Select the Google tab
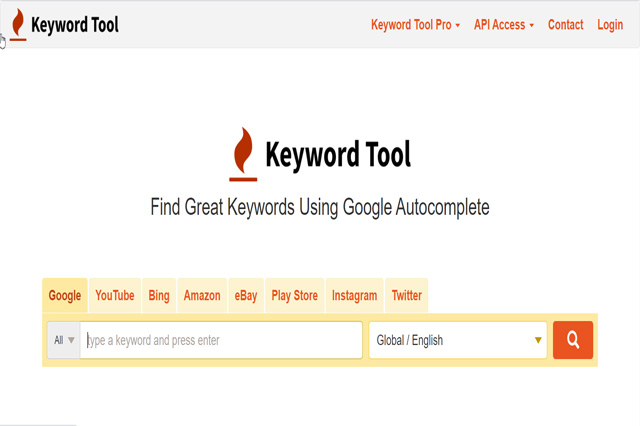Image resolution: width=640 pixels, height=426 pixels. coord(65,296)
